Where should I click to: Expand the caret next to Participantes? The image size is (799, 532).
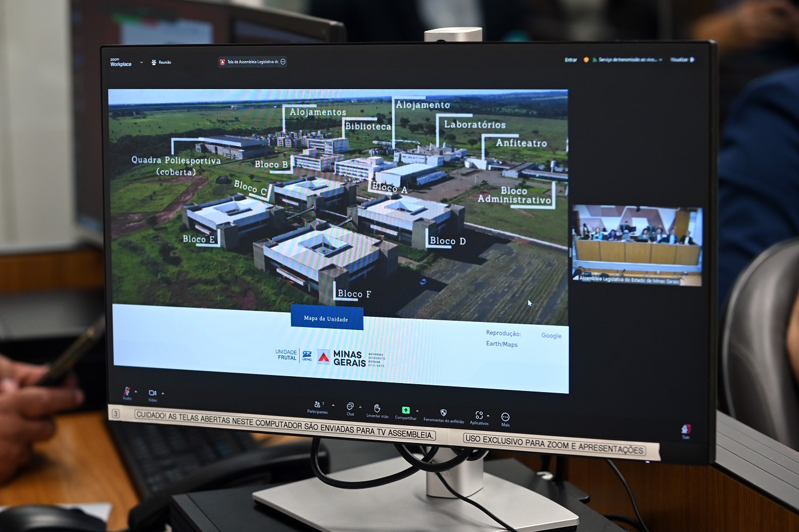333,406
